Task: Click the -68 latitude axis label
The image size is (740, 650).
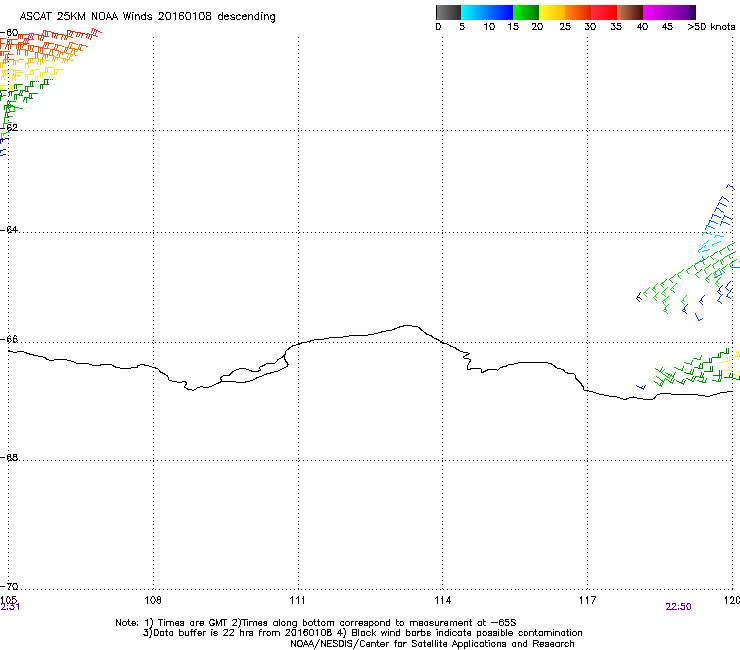Action: [9, 457]
